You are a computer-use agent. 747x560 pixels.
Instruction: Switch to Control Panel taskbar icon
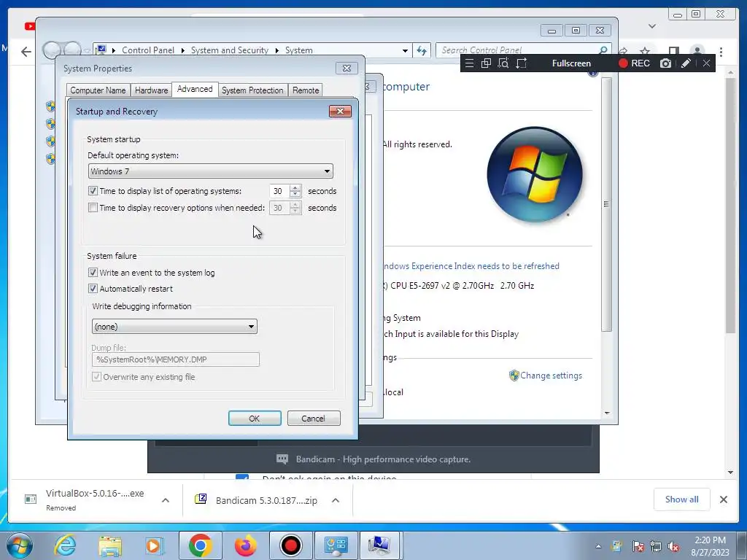[336, 545]
